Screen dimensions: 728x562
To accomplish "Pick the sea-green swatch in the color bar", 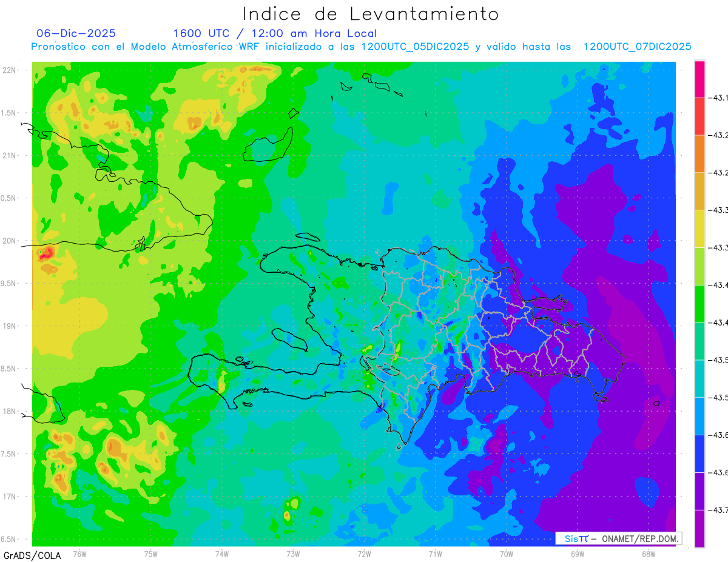I will tap(699, 341).
